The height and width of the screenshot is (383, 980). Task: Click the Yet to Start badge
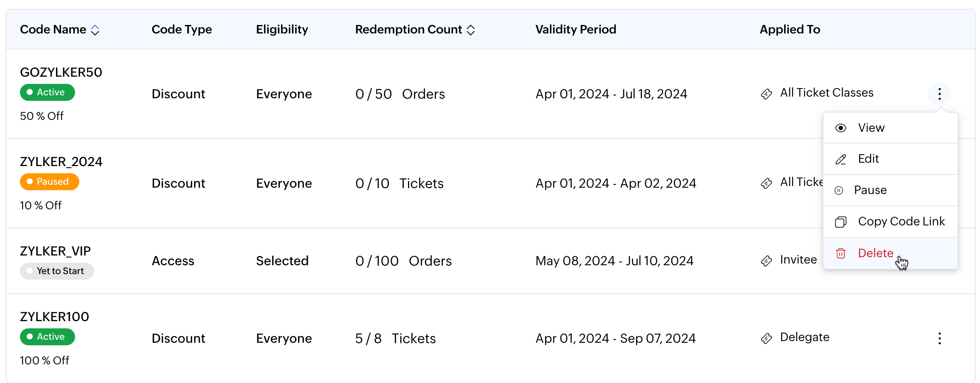[57, 271]
